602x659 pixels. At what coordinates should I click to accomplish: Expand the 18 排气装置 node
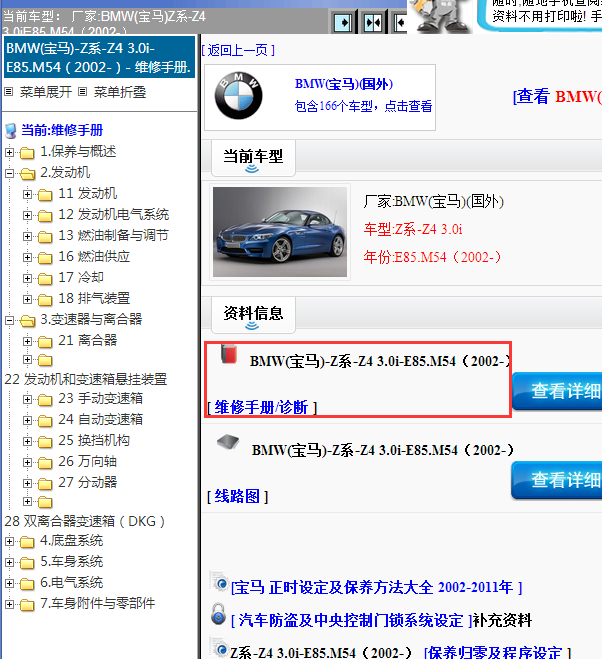point(27,299)
